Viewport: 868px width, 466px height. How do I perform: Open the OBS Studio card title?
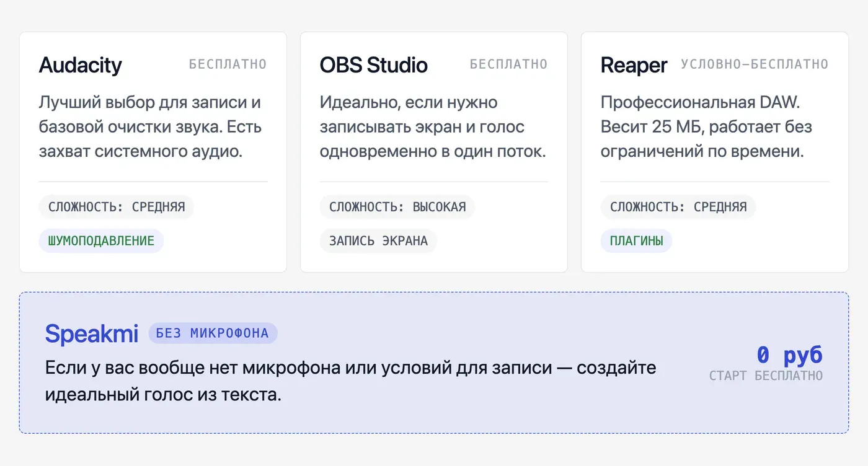374,65
